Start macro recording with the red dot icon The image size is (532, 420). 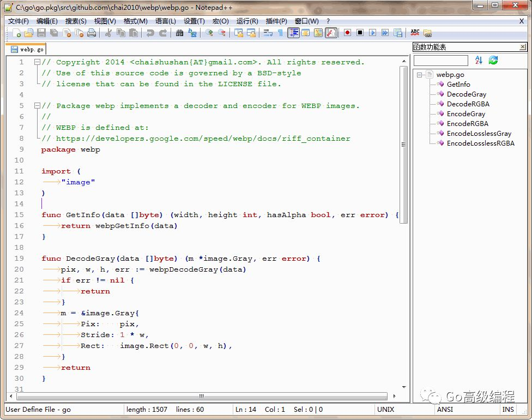[x=347, y=33]
